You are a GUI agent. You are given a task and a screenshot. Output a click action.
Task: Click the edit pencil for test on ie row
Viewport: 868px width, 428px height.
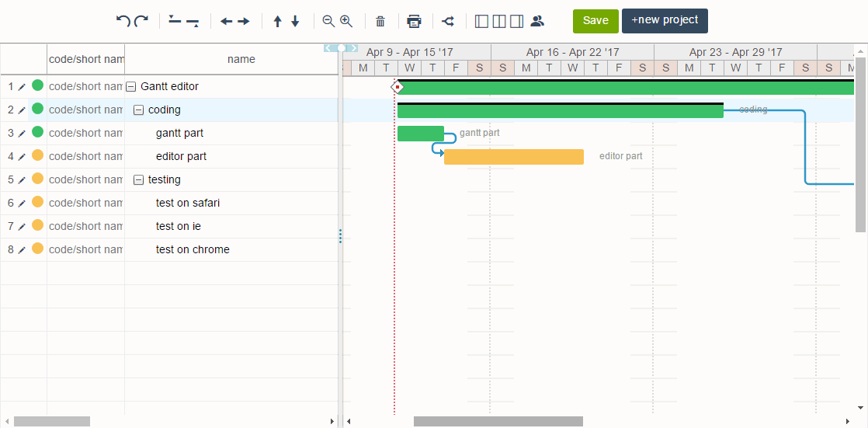pos(22,227)
